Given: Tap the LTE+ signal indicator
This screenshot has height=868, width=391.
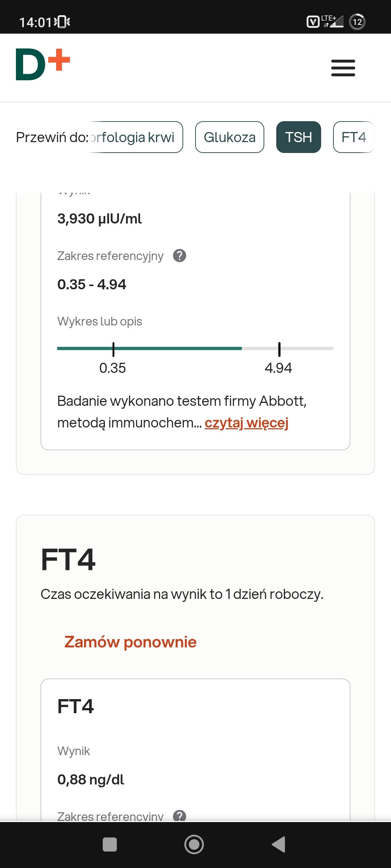Looking at the screenshot, I should [x=332, y=22].
